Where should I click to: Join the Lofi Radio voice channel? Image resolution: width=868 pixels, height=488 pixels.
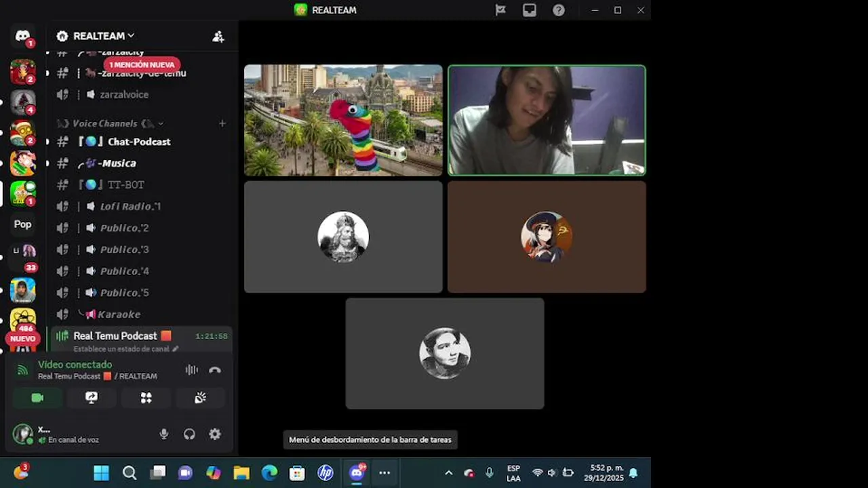tap(140, 206)
